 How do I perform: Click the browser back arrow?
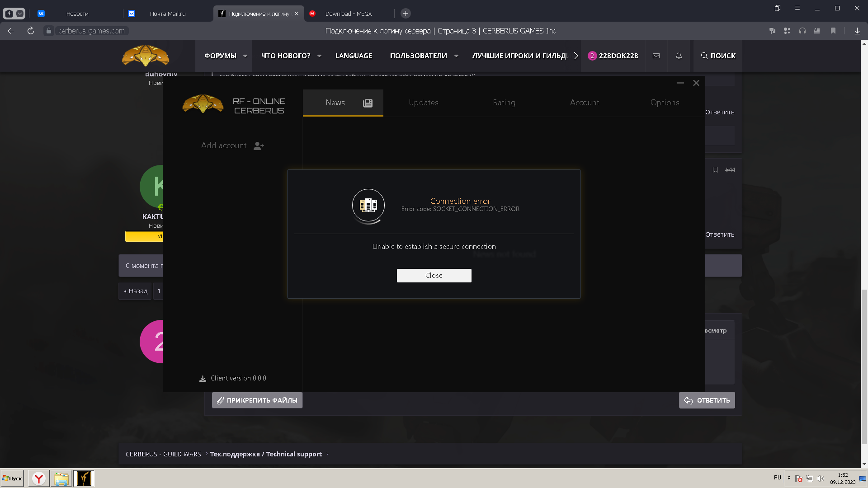tap(11, 31)
